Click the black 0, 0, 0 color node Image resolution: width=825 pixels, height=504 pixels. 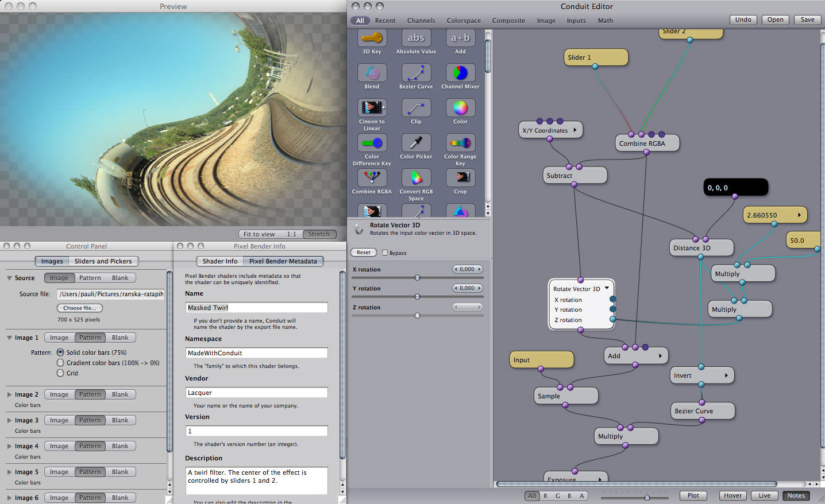(736, 188)
